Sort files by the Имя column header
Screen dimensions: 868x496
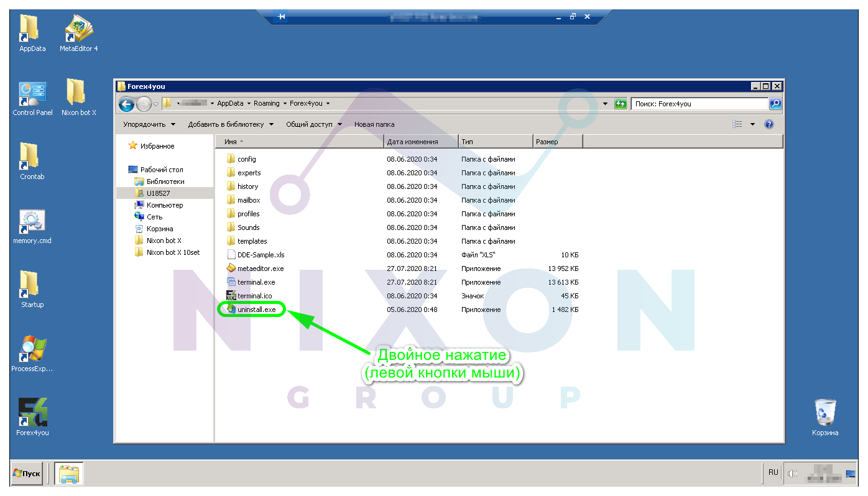coord(300,142)
